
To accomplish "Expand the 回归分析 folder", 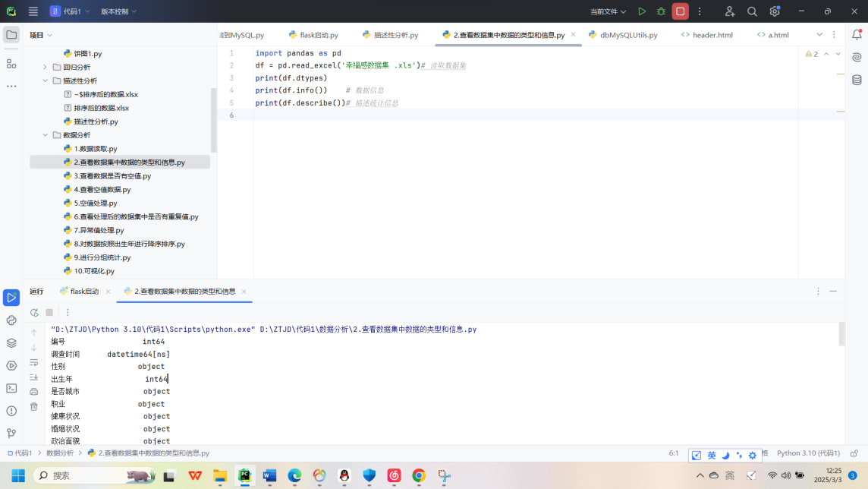I will (45, 67).
